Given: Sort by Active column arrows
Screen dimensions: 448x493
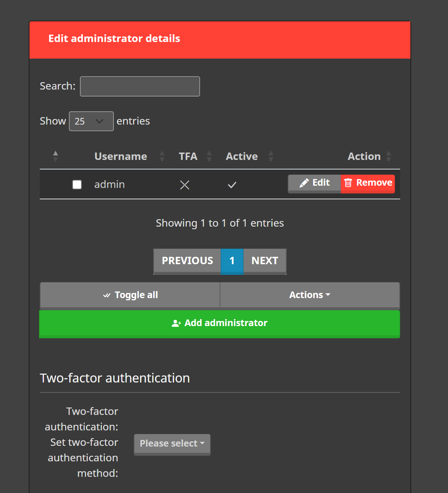Looking at the screenshot, I should pyautogui.click(x=271, y=156).
